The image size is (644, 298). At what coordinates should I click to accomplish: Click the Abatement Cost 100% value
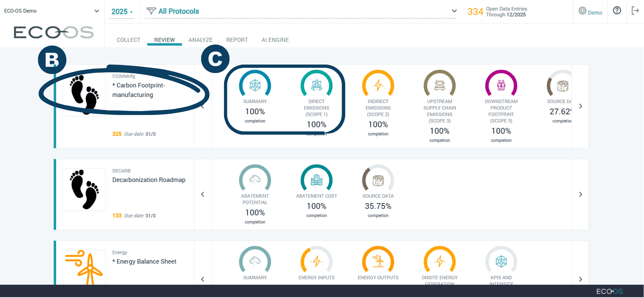tap(317, 206)
